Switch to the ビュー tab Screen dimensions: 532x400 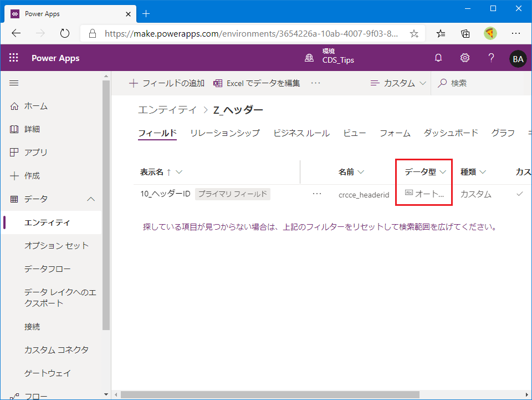[x=355, y=133]
